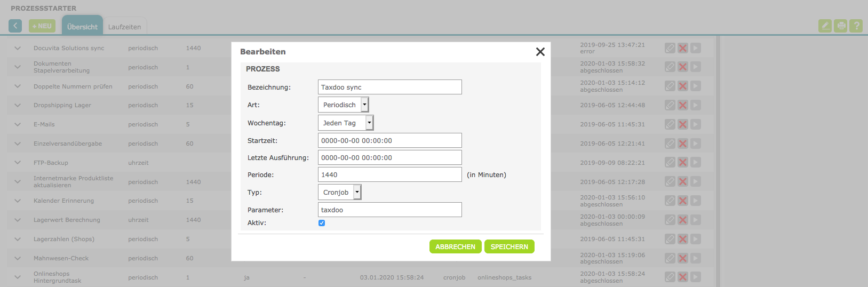Run the E-Mails process with play icon
Image resolution: width=868 pixels, height=287 pixels.
click(x=696, y=124)
